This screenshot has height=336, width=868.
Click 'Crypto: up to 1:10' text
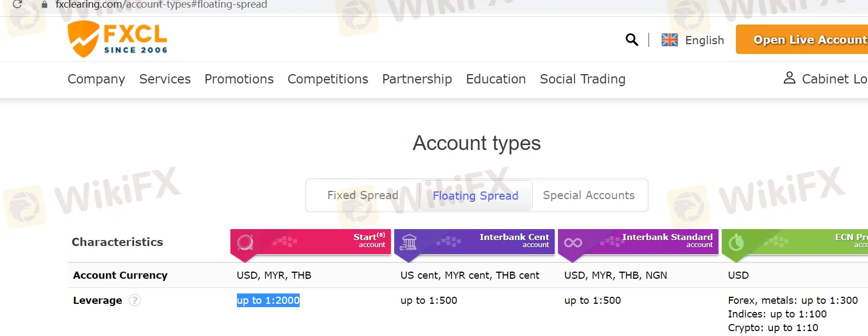coord(773,328)
